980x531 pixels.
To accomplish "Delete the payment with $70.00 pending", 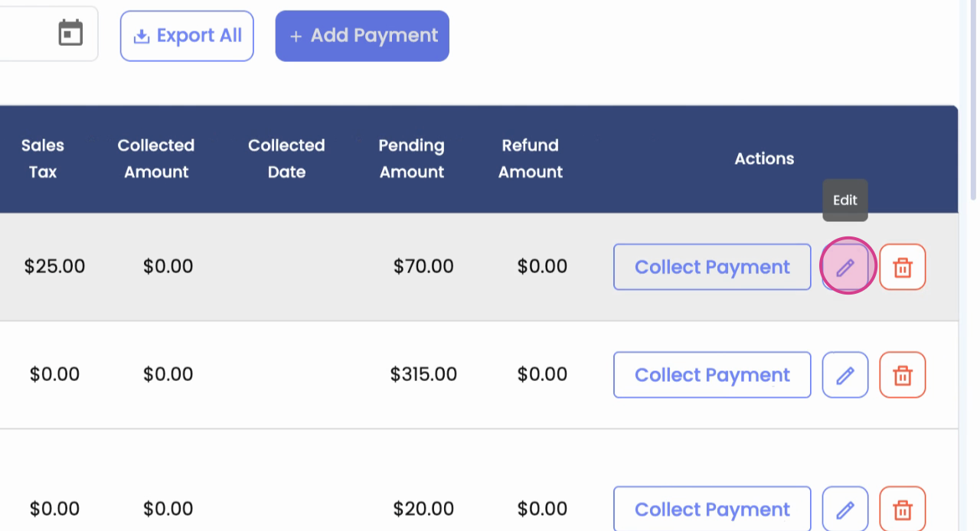I will 903,267.
